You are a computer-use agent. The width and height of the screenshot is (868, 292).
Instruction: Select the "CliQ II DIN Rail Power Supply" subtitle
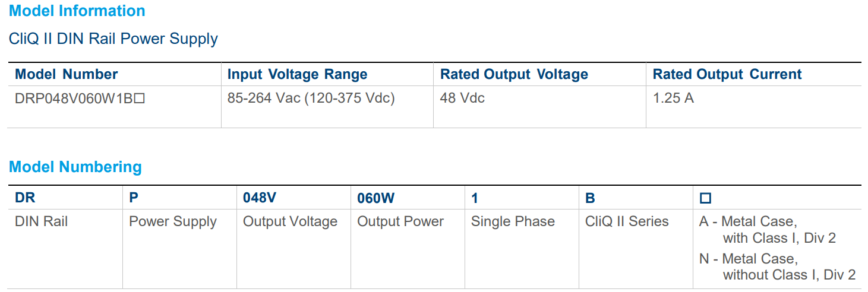[113, 39]
